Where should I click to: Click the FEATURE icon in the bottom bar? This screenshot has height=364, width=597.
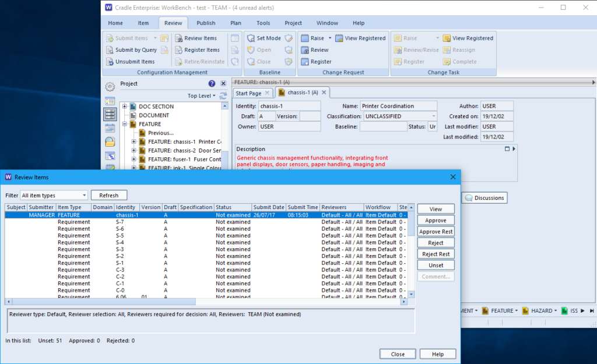[x=485, y=311]
